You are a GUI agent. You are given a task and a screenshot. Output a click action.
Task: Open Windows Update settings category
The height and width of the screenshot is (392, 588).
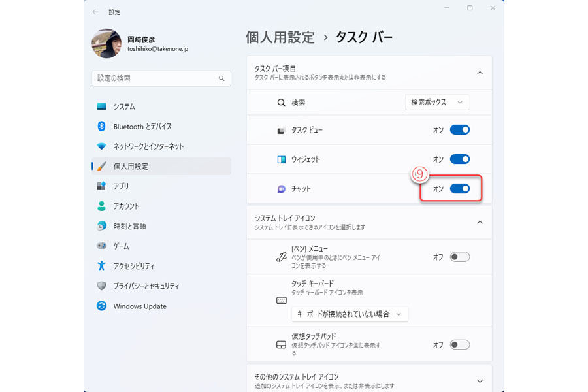click(x=161, y=306)
